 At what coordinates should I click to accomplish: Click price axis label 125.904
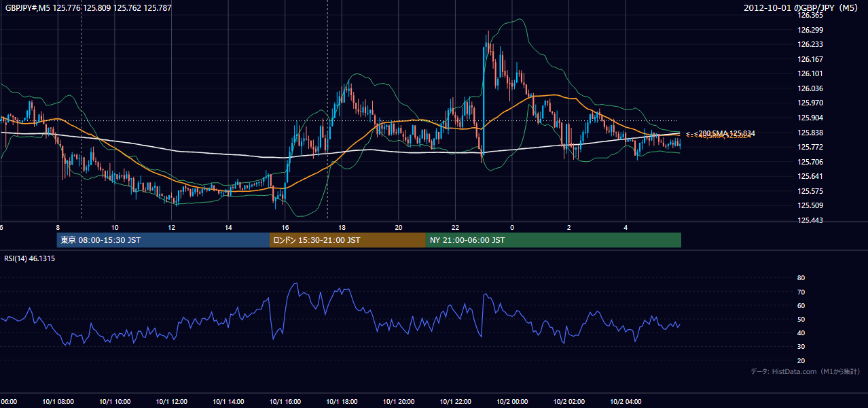[810, 118]
